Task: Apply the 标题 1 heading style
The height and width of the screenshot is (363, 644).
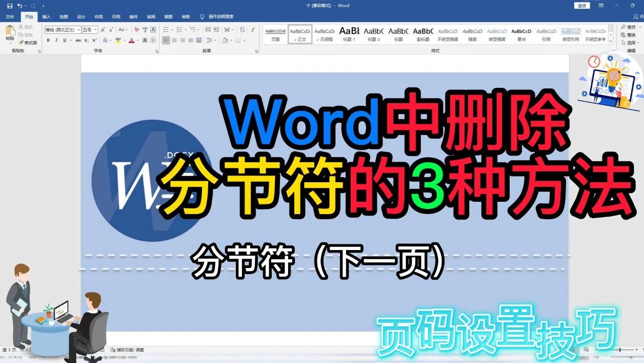Action: pyautogui.click(x=349, y=34)
